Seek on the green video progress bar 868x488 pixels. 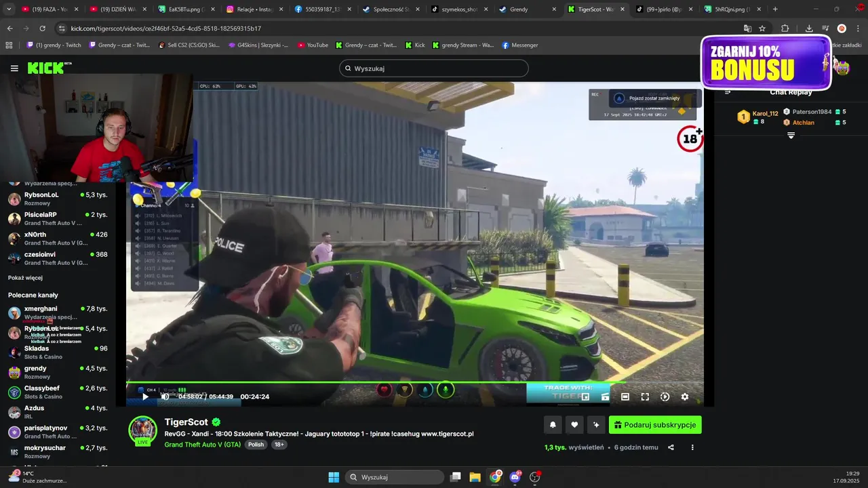414,383
